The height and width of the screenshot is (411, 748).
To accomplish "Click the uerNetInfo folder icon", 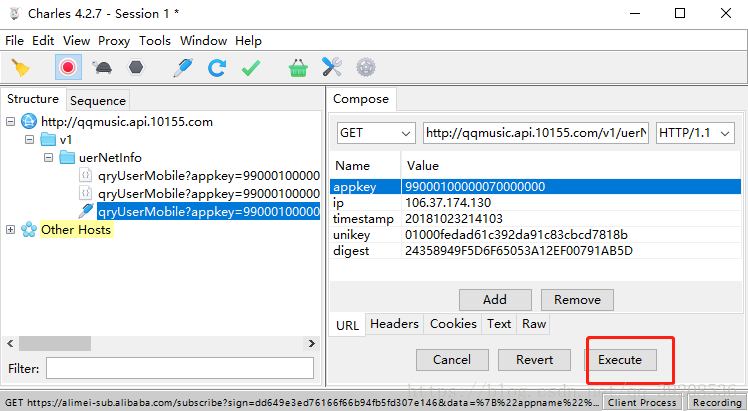I will [67, 157].
